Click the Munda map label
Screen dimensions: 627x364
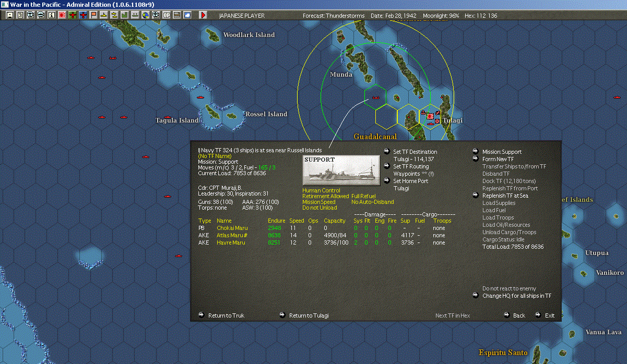pos(341,75)
